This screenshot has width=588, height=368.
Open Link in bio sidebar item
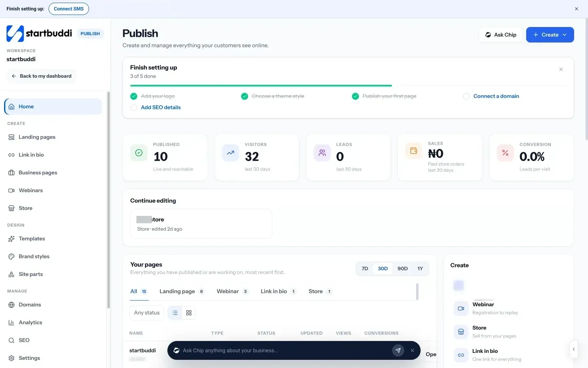pyautogui.click(x=53, y=155)
